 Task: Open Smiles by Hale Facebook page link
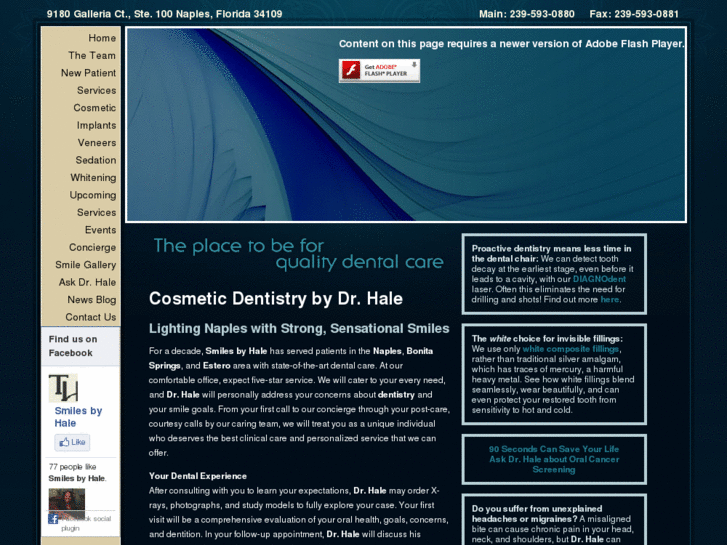(78, 417)
